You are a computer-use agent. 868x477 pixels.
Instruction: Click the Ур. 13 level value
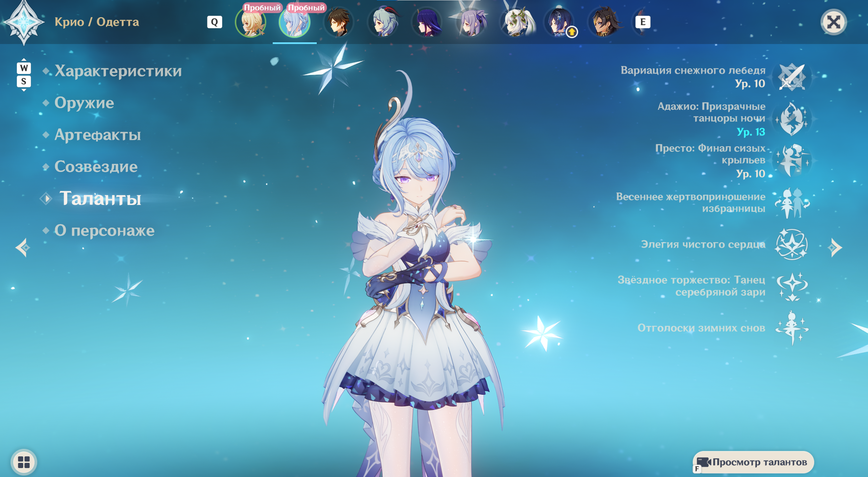[751, 132]
